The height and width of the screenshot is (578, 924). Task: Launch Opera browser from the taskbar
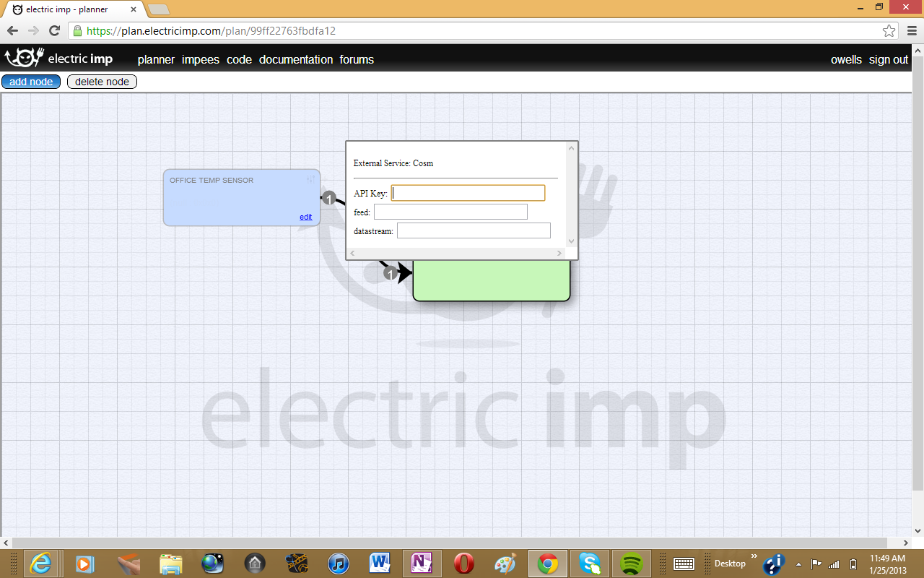463,564
